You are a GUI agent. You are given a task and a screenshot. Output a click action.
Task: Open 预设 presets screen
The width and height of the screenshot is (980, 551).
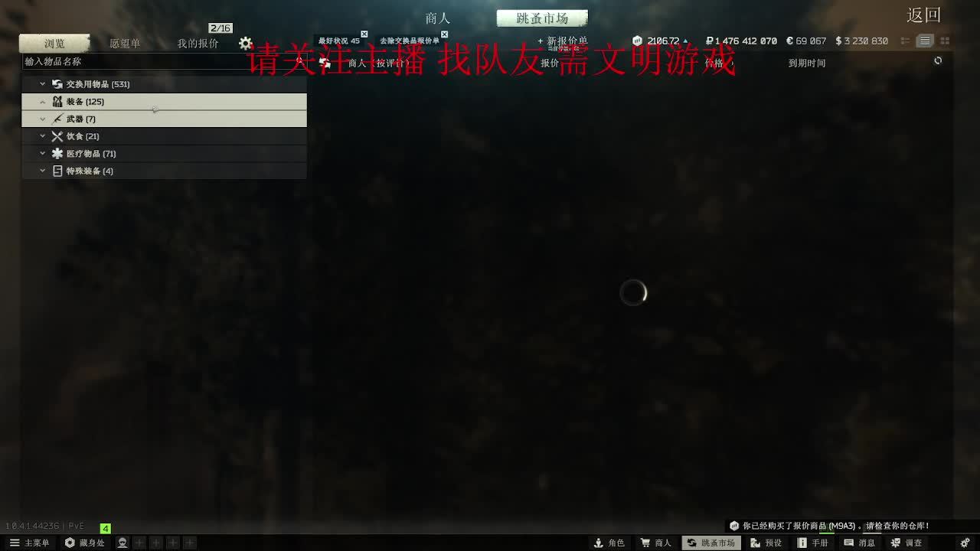click(766, 543)
